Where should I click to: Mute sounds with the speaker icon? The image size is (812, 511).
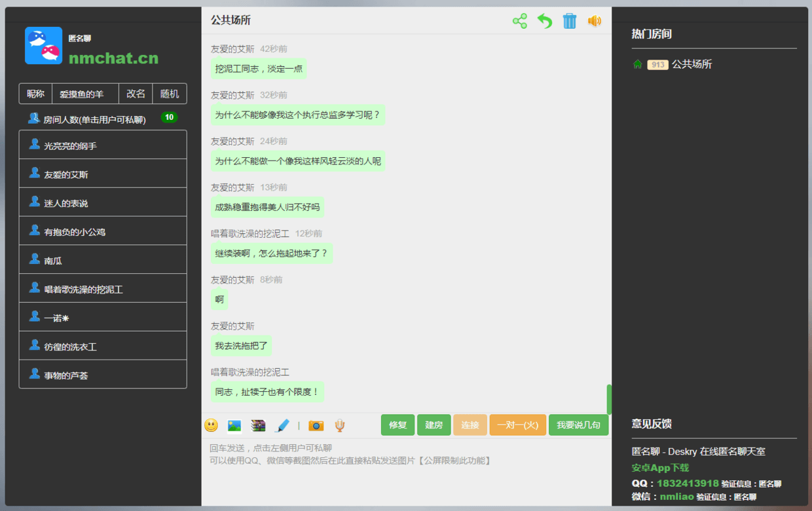(x=594, y=20)
